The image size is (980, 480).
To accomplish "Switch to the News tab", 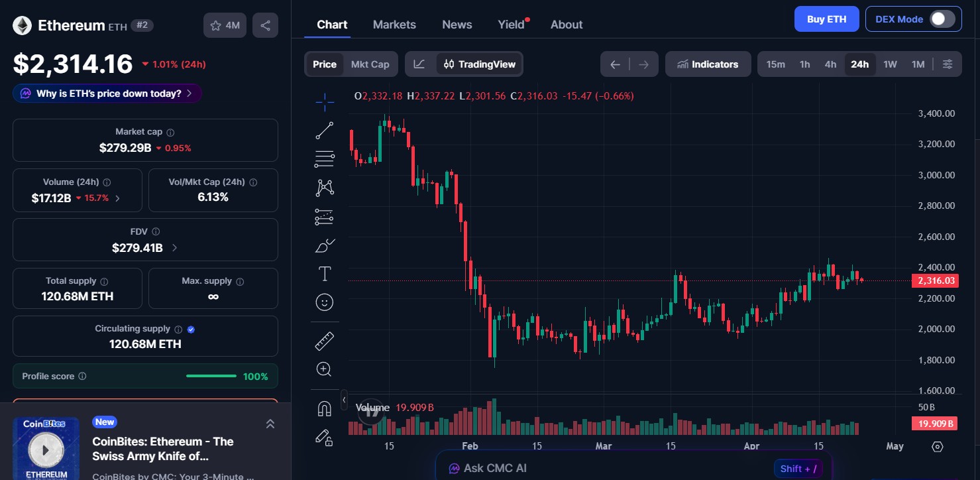I will [457, 24].
